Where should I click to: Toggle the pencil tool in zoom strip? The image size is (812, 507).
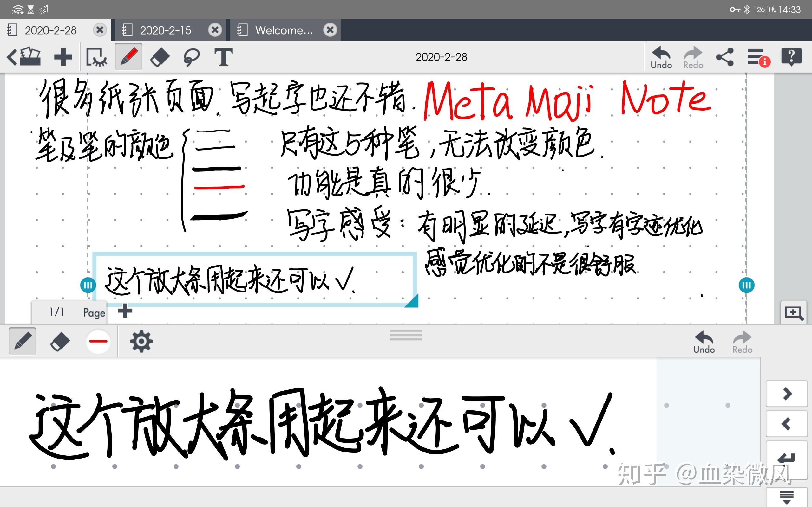[x=23, y=341]
